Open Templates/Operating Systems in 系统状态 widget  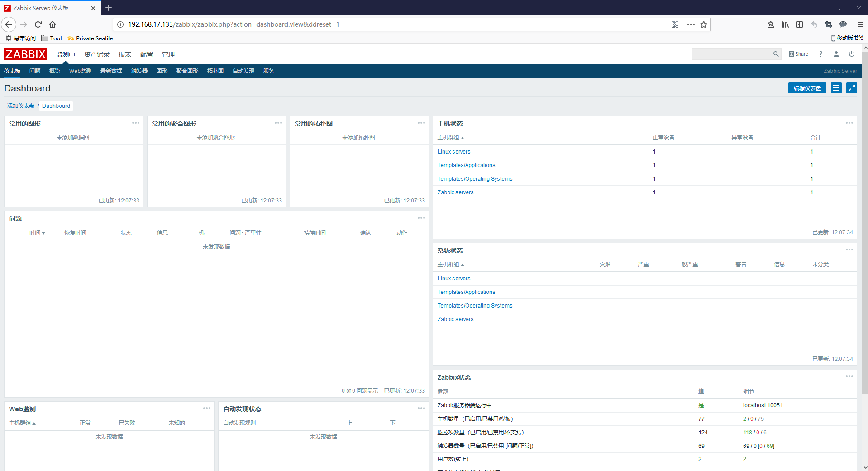[475, 306]
